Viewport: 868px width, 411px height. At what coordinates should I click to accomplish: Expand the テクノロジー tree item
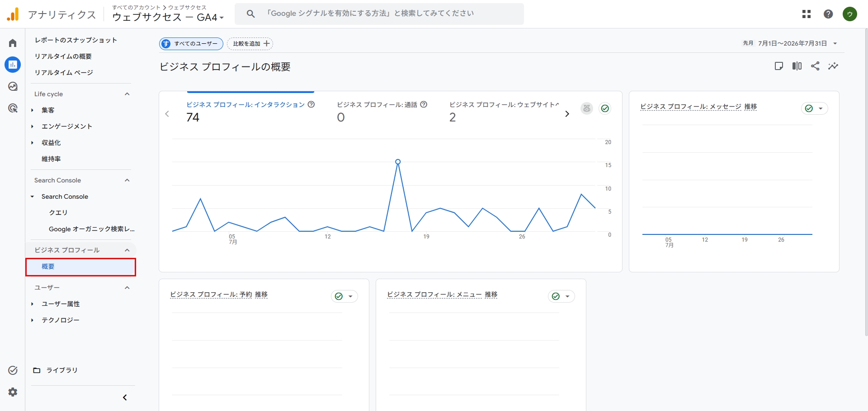click(32, 320)
